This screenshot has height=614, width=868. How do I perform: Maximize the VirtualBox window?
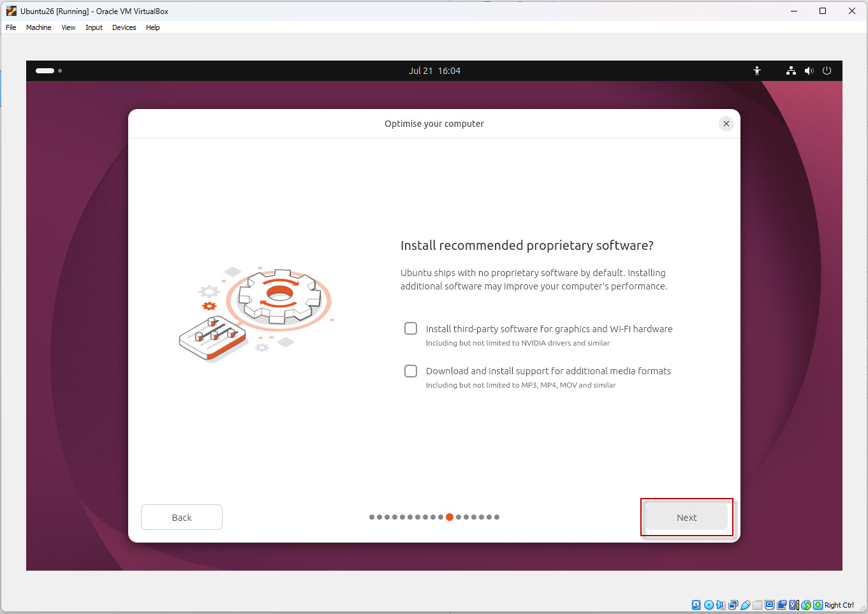823,11
